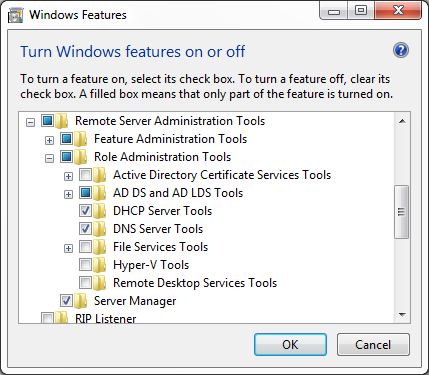Select the "AD DS and AD LDS Tools" label
Image resolution: width=429 pixels, height=375 pixels.
pyautogui.click(x=178, y=193)
